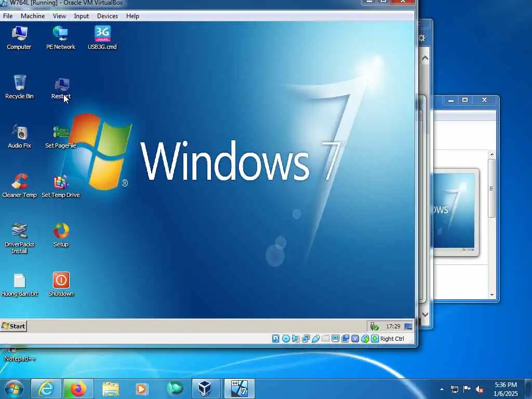Open the File menu in VirtualBox
This screenshot has width=532, height=399.
[8, 16]
